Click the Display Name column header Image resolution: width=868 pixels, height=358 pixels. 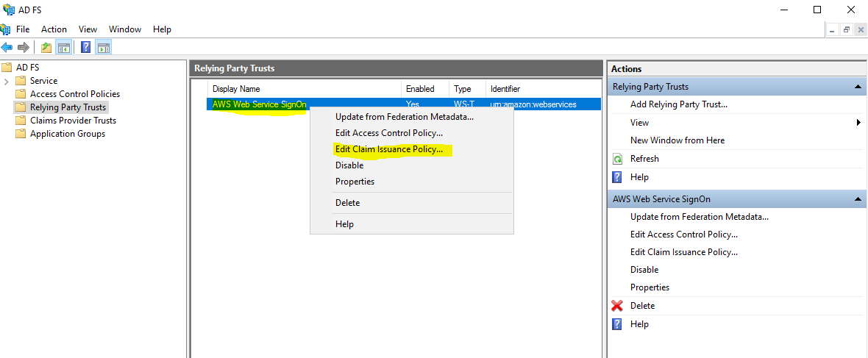pyautogui.click(x=235, y=89)
